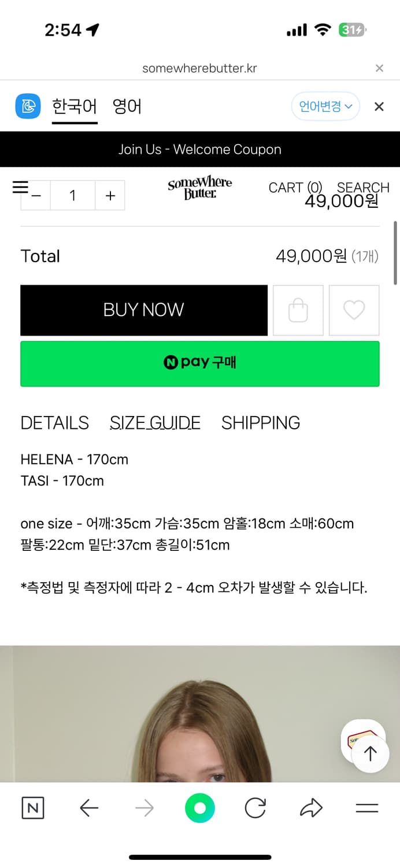Go back using the browser back arrow
The width and height of the screenshot is (400, 868).
click(89, 808)
